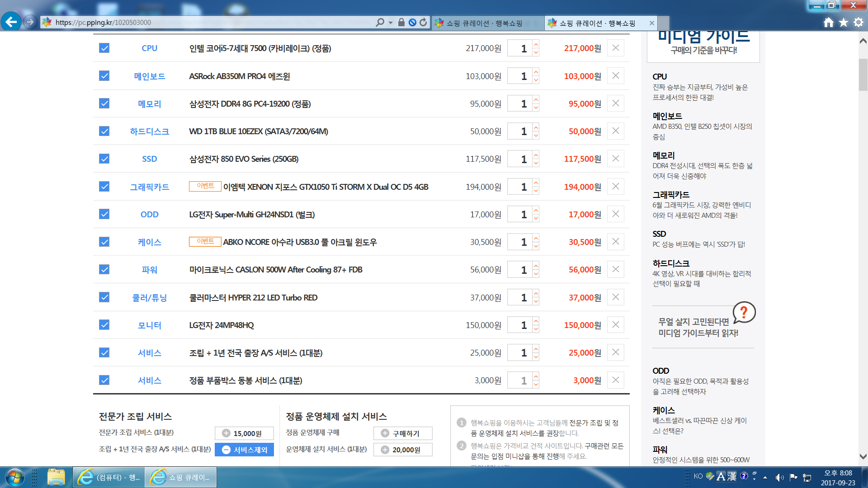
Task: Toggle the 하드디스크 row checkbox
Action: click(104, 131)
